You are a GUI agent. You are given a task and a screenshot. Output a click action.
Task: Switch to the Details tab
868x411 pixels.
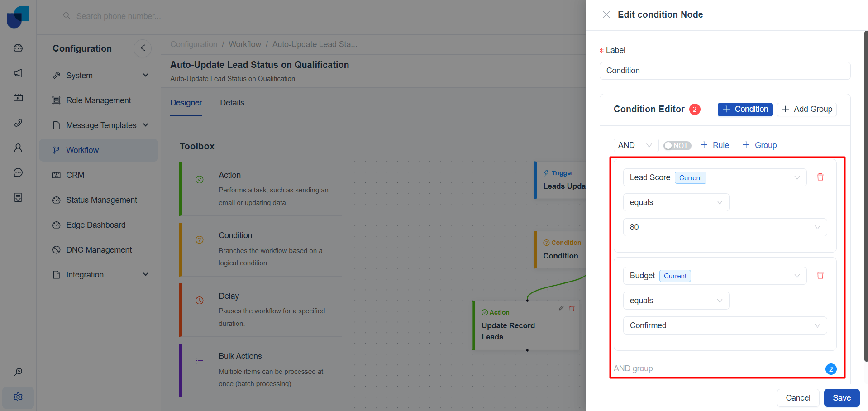pos(232,103)
